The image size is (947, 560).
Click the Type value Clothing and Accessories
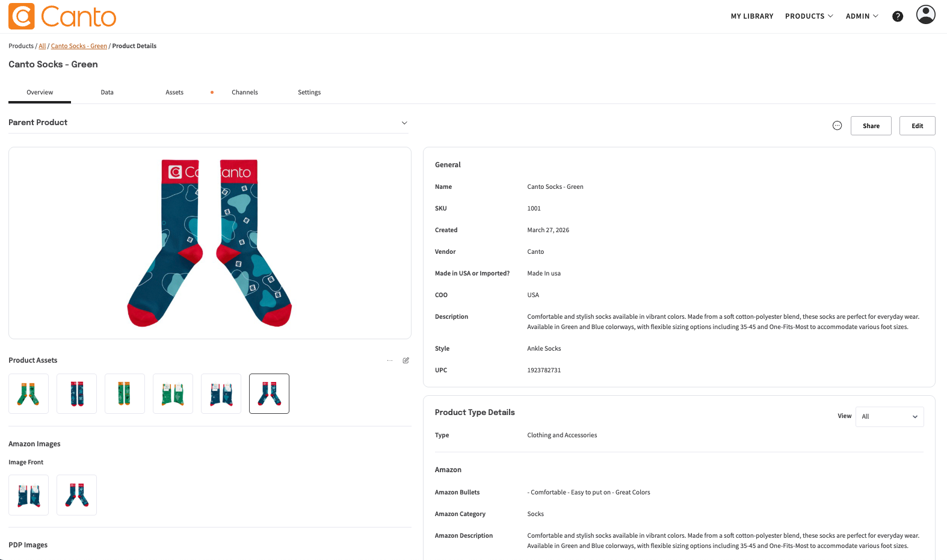pyautogui.click(x=562, y=435)
